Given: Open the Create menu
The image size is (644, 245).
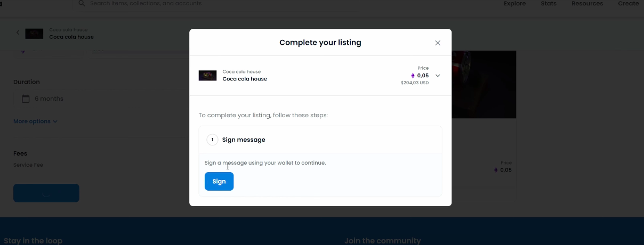Looking at the screenshot, I should (x=628, y=3).
